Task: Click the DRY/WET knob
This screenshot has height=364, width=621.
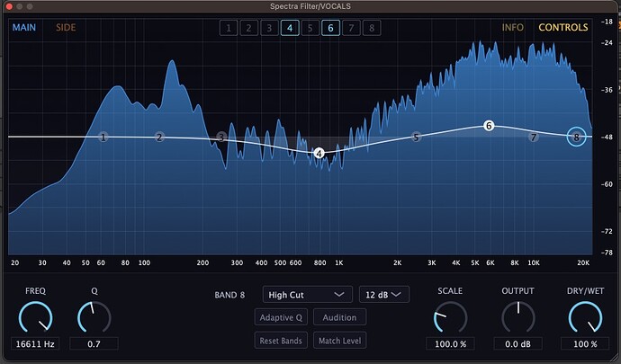Action: (585, 317)
